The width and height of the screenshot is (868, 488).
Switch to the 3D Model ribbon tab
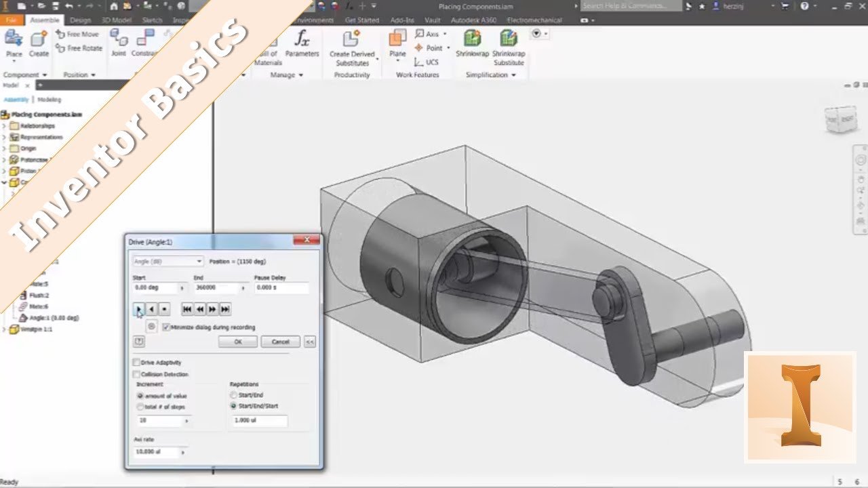[117, 20]
